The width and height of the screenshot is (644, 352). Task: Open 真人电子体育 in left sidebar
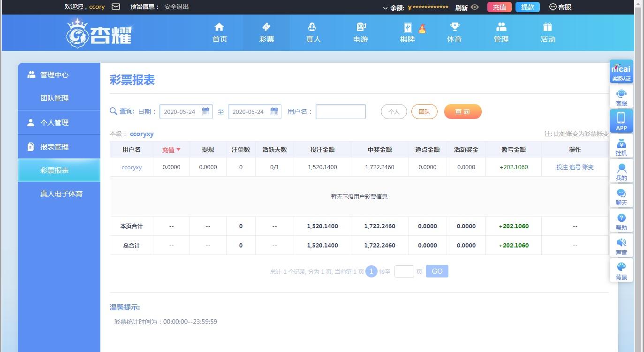point(61,194)
